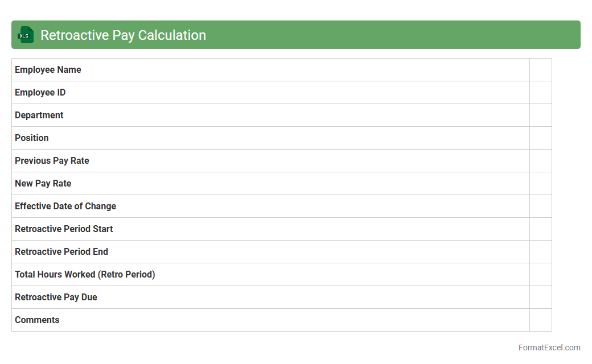Select the Employee ID label cell
The width and height of the screenshot is (592, 364).
40,93
